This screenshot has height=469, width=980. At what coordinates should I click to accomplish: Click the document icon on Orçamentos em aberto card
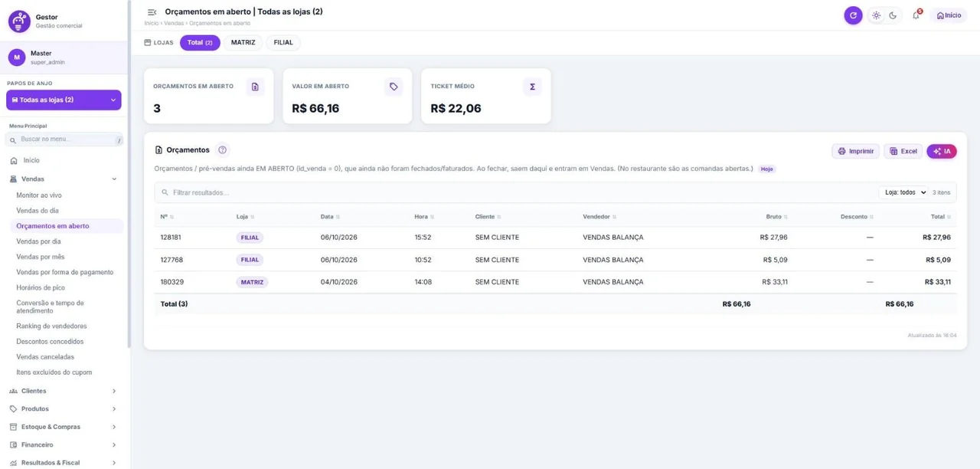[x=255, y=87]
